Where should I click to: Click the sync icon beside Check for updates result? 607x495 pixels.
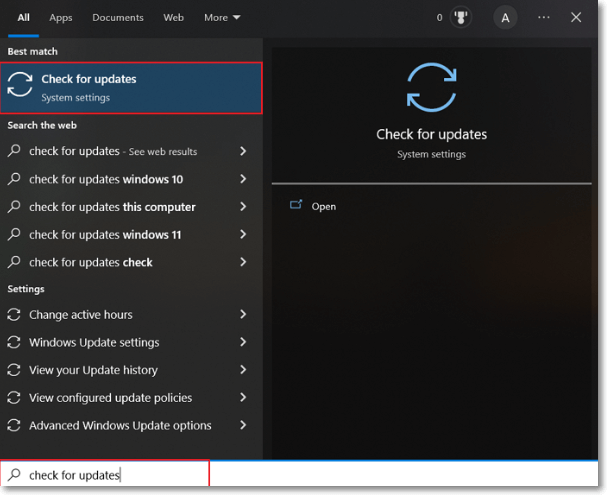pyautogui.click(x=20, y=84)
